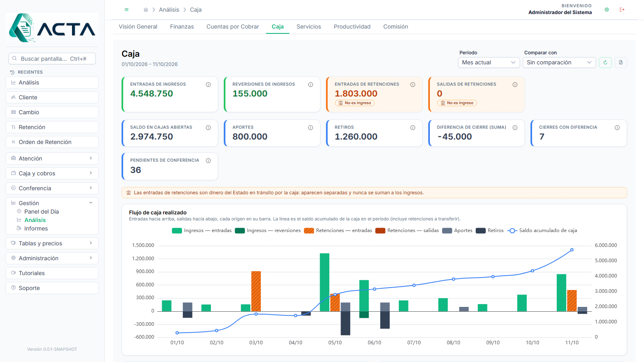Show info for Entradas de Ingresos card
The width and height of the screenshot is (644, 362).
208,84
